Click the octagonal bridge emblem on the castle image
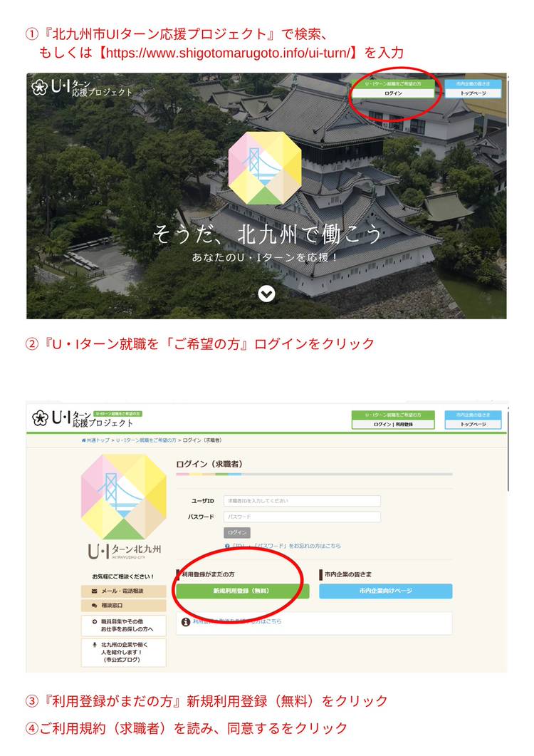This screenshot has height=756, width=534. [265, 167]
